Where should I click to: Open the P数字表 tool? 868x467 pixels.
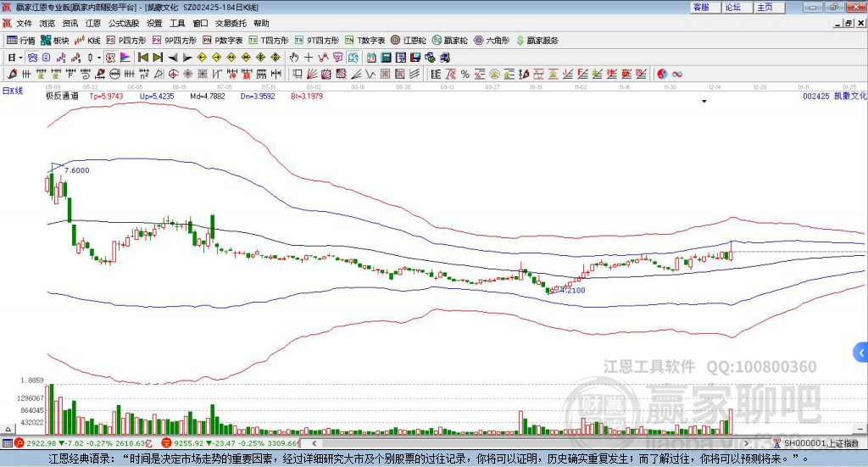(223, 41)
